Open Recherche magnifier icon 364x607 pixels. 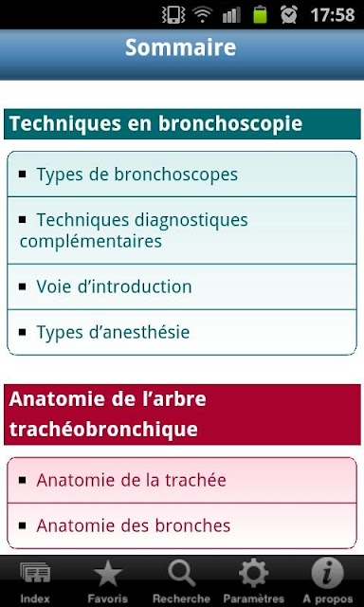coord(181,573)
